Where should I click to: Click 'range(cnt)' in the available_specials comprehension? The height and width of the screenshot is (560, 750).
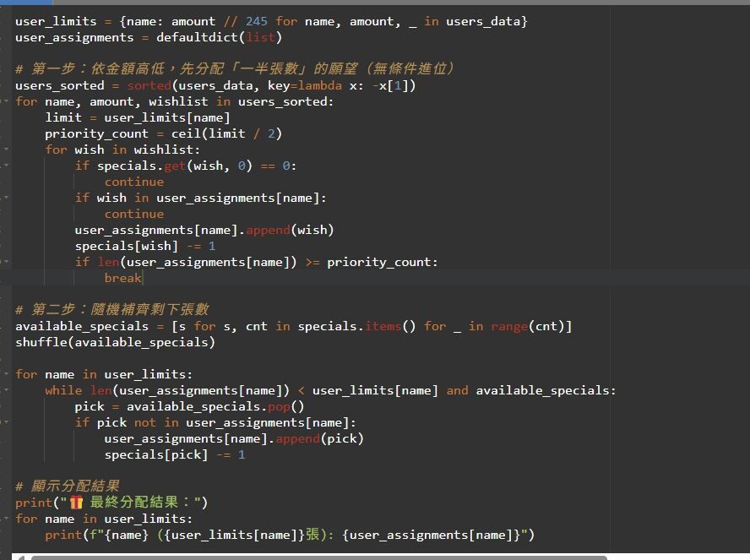coord(528,326)
